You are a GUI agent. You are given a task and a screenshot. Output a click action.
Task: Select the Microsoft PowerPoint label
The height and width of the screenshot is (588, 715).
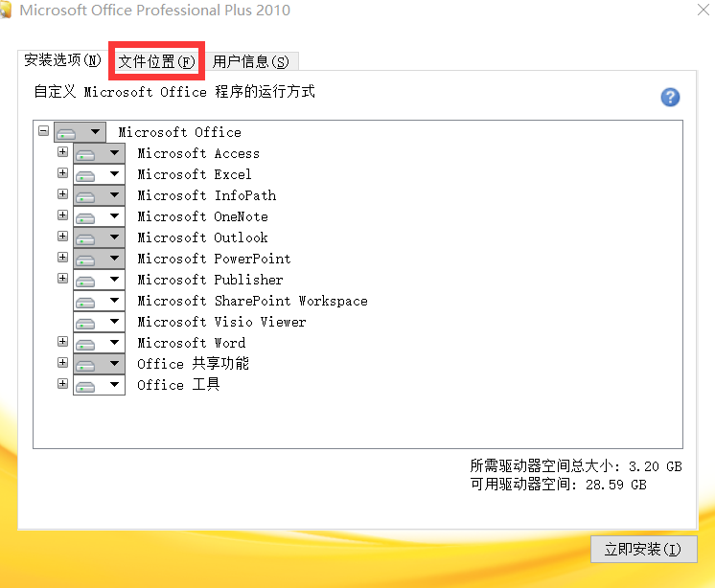click(214, 259)
